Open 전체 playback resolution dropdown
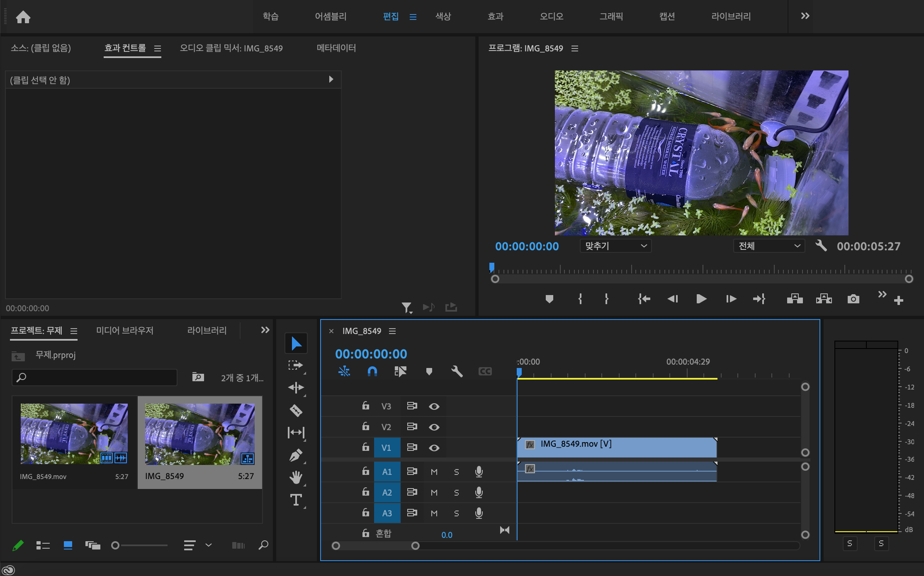The image size is (924, 576). pos(769,246)
